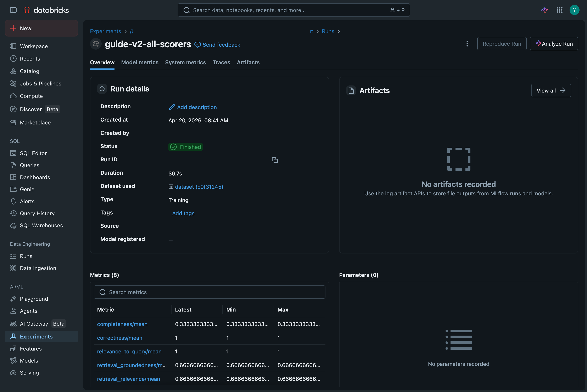Collapse the sidebar with the panel icon
Viewport: 587px width, 392px height.
[x=13, y=10]
